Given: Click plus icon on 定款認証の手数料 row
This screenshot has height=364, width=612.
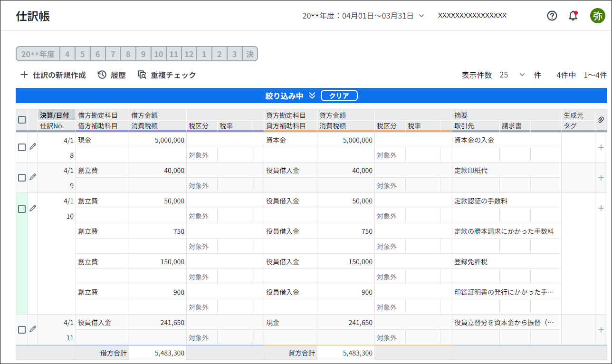Looking at the screenshot, I should (x=601, y=208).
